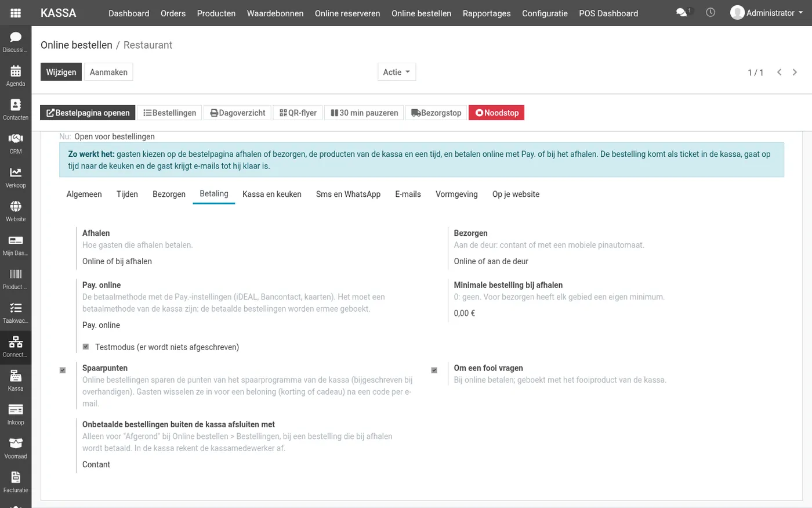This screenshot has height=508, width=812.
Task: Click the red Noodstop button
Action: coord(496,113)
